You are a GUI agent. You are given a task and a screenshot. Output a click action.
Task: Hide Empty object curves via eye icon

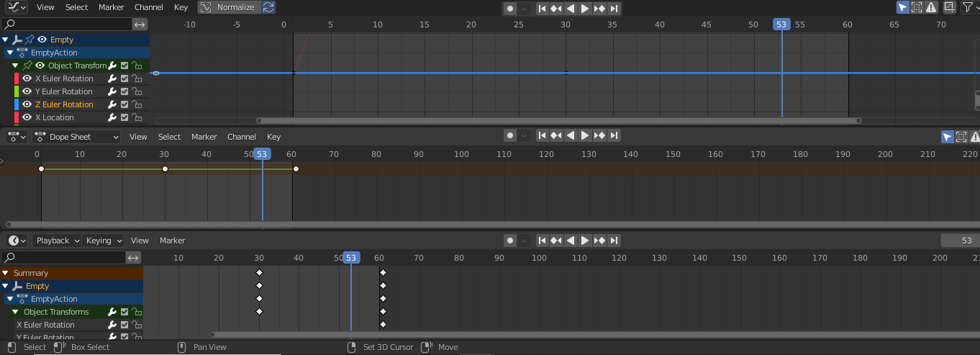pos(42,40)
